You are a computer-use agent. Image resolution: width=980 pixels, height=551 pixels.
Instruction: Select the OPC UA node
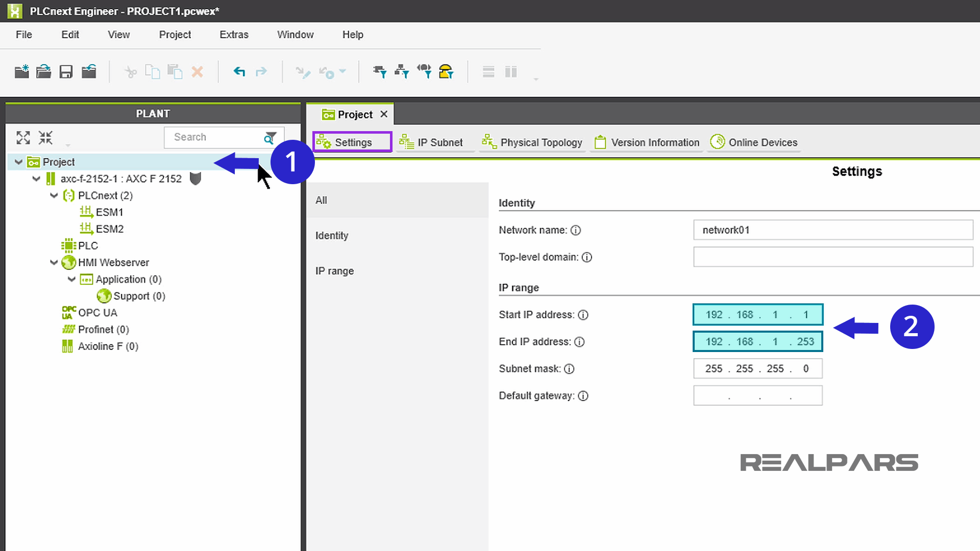(97, 312)
